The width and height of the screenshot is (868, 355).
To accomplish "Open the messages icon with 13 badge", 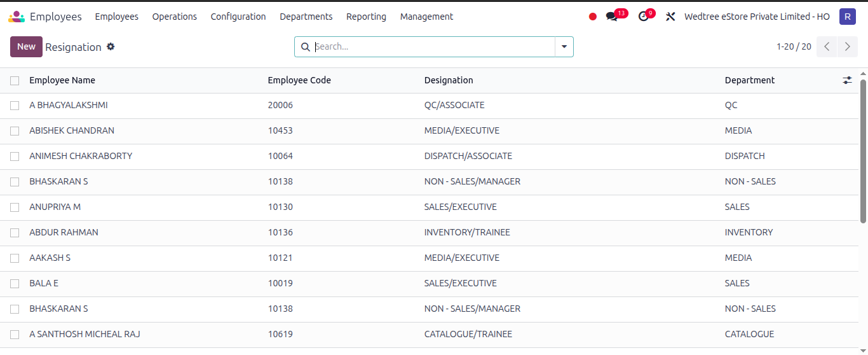I will [612, 17].
